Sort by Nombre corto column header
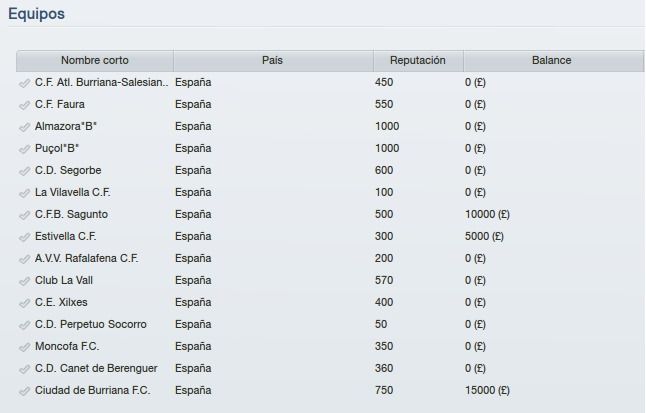The height and width of the screenshot is (413, 646). tap(95, 61)
